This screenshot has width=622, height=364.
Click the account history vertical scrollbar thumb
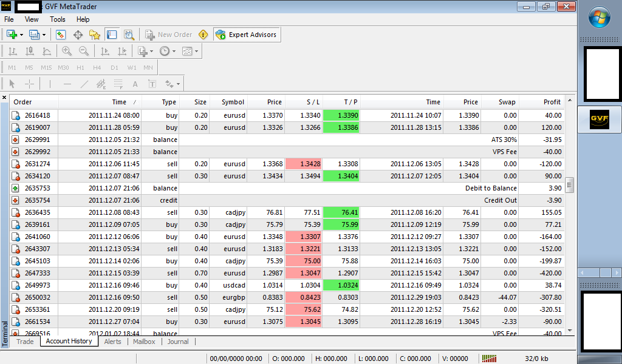tap(569, 184)
